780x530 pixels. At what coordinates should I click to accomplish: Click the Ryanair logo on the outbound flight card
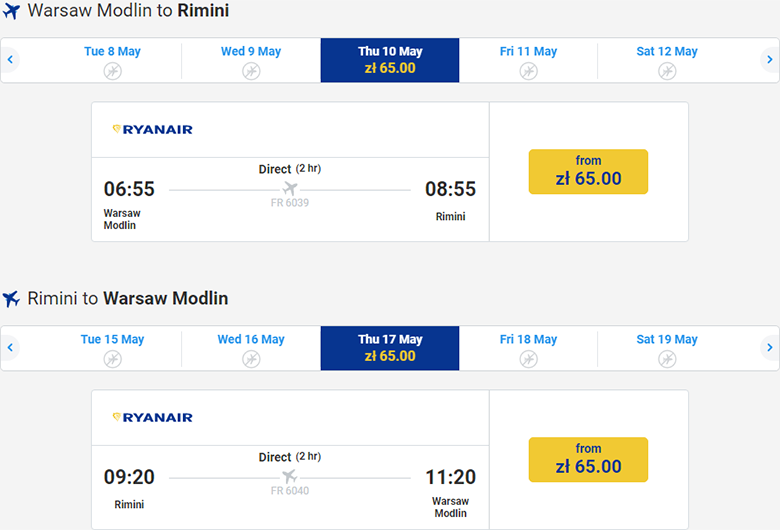coord(152,129)
